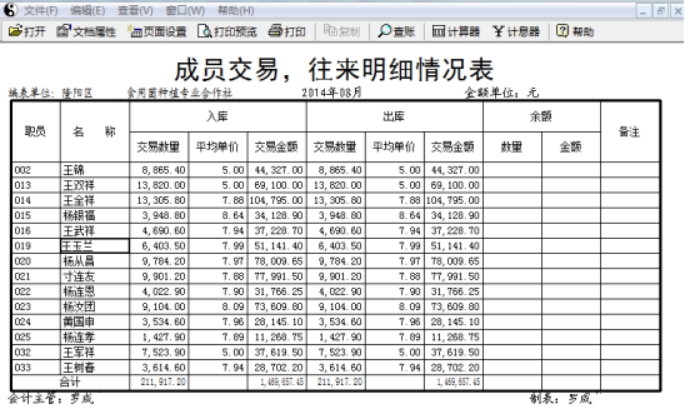Click the application icon in the title bar
This screenshot has width=685, height=409.
click(x=10, y=10)
